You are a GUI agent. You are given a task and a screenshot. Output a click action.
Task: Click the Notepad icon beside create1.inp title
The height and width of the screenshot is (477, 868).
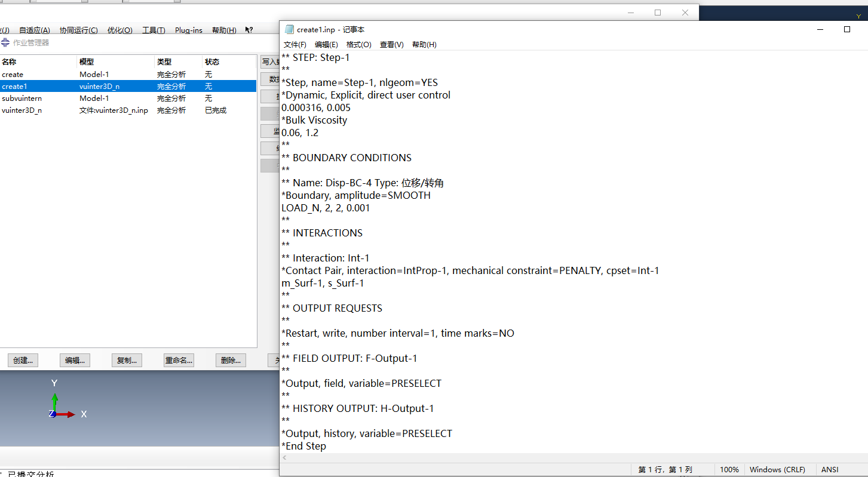tap(289, 29)
